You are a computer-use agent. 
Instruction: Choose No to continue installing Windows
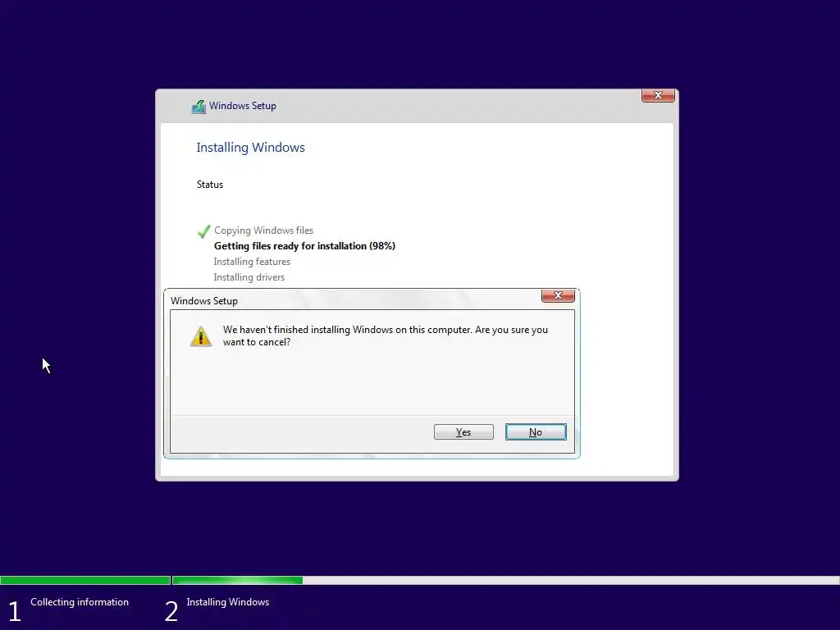(536, 431)
